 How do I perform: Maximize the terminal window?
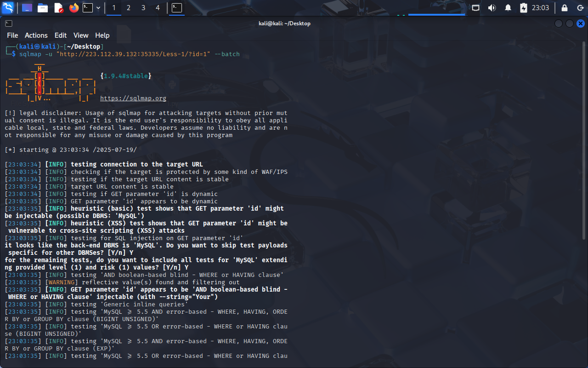[570, 23]
